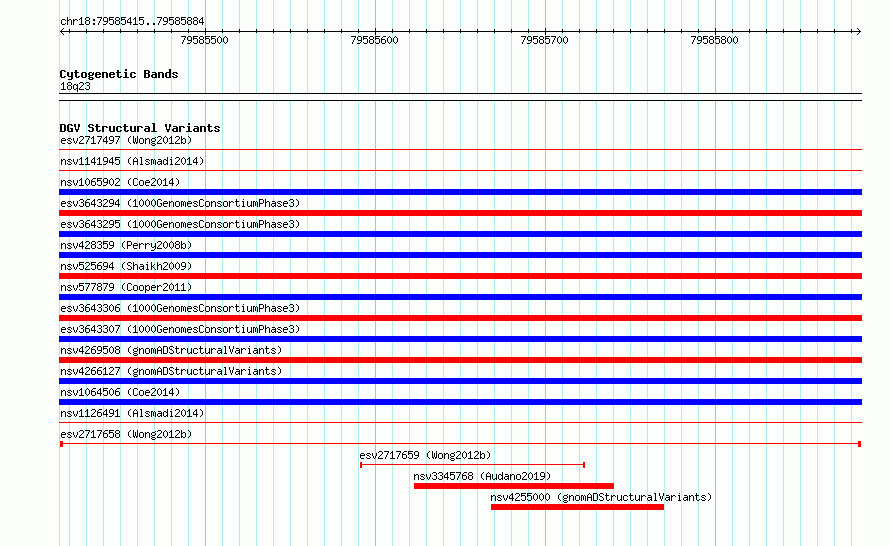The width and height of the screenshot is (890, 546).
Task: Click nsv4255000 (gnomADStructuralVariants) label
Action: coord(601,497)
